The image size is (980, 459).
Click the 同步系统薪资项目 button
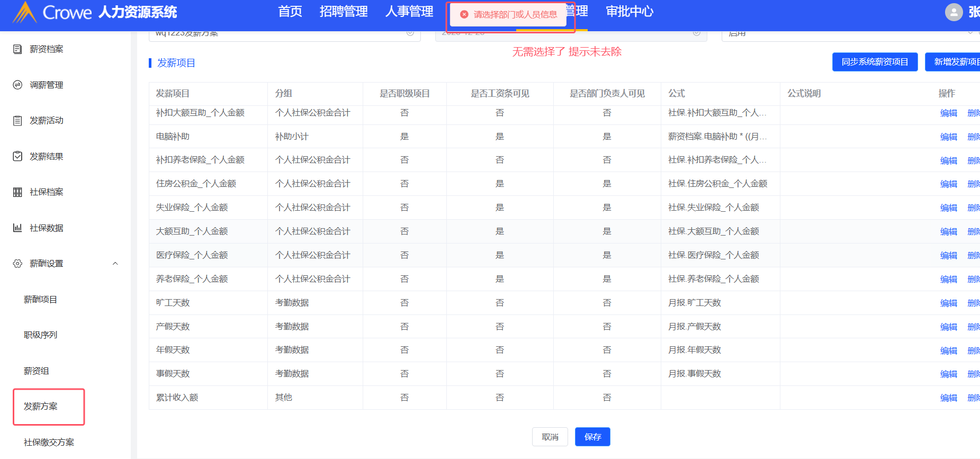click(875, 62)
